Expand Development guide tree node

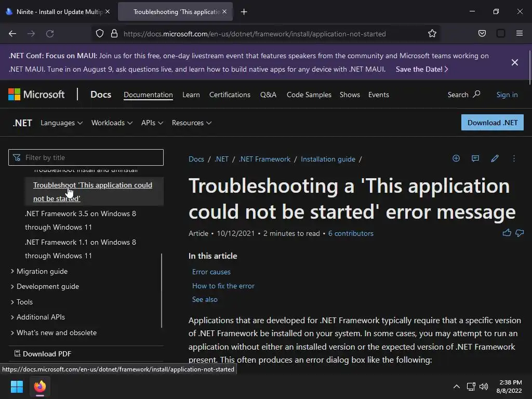point(12,286)
